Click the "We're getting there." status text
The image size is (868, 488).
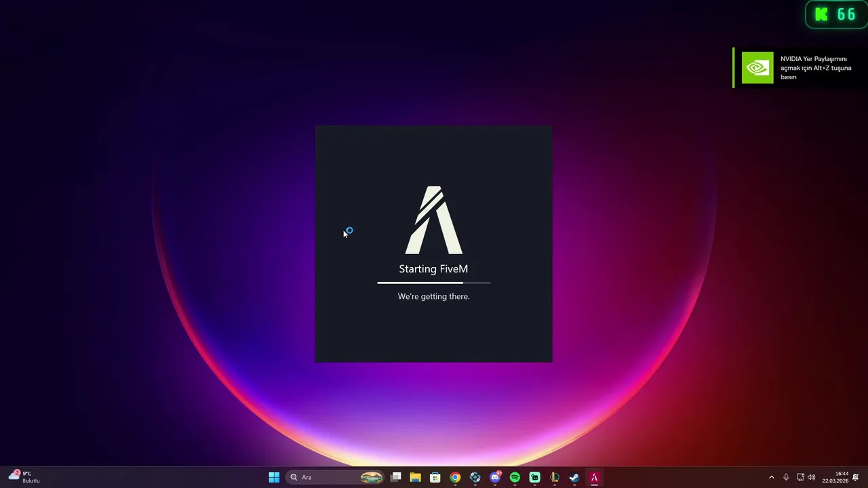point(433,296)
